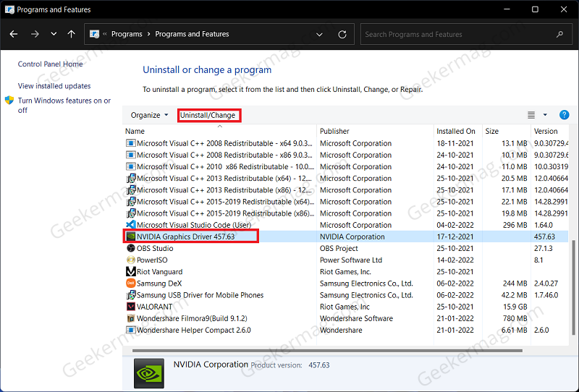Select Visual C++ 2010 x86 Redistributable icon
The width and height of the screenshot is (579, 392).
point(131,166)
